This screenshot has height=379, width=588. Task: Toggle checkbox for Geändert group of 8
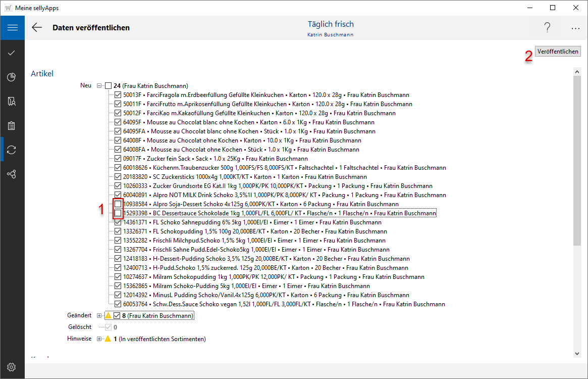tap(117, 316)
